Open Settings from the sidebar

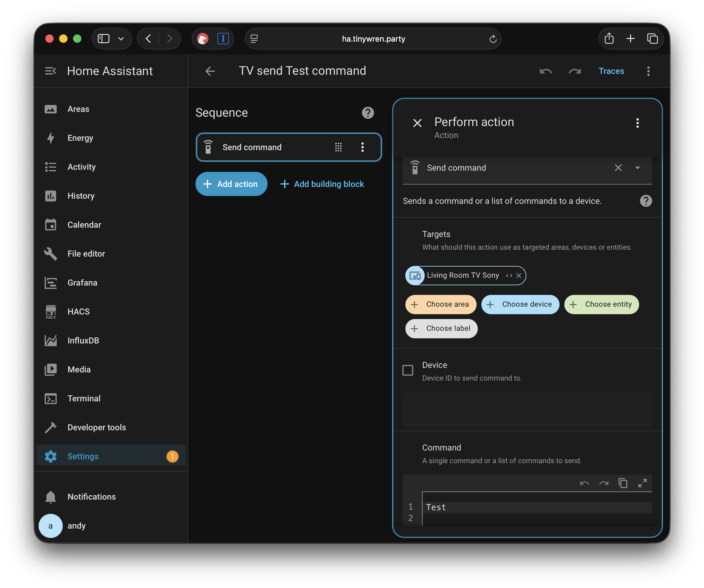(x=82, y=456)
